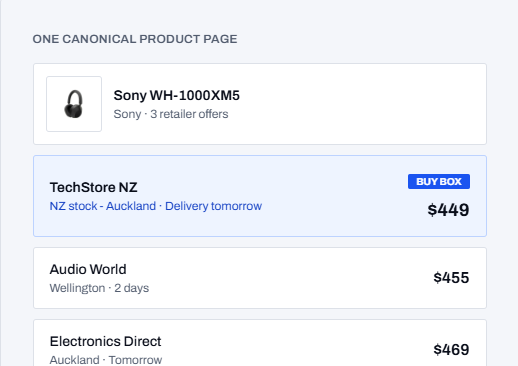Select the Electronics Direct retailer name

click(x=105, y=341)
